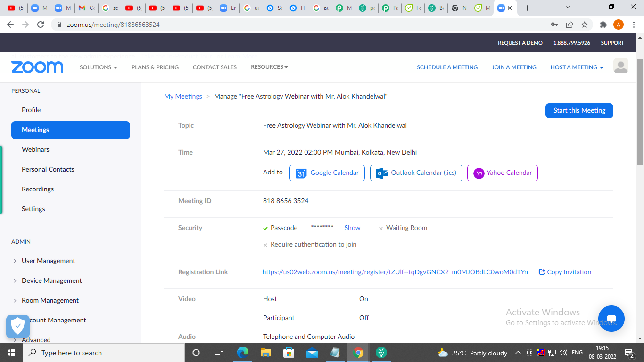Open Chrome profile avatar A
644x362 pixels.
pos(618,25)
